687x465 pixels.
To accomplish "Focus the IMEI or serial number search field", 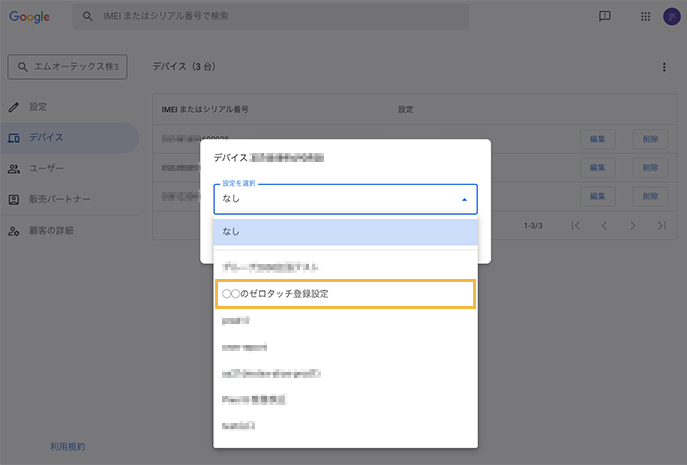I will (x=270, y=16).
